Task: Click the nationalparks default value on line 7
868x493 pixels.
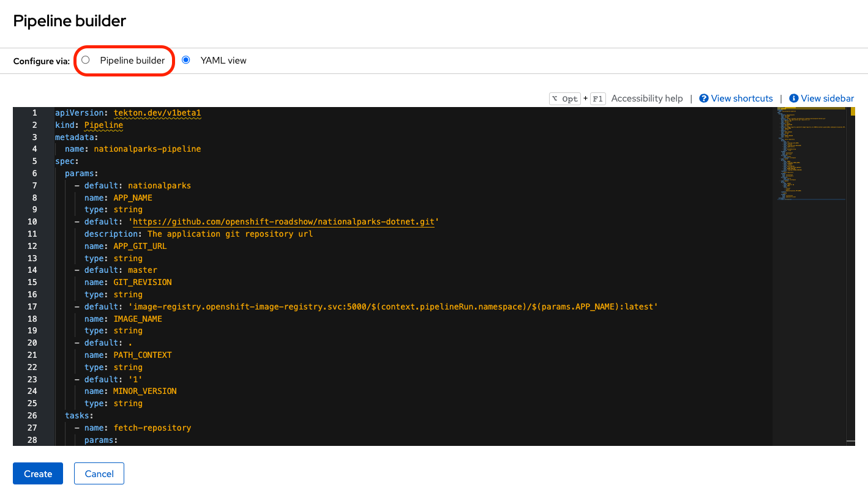Action: 160,186
